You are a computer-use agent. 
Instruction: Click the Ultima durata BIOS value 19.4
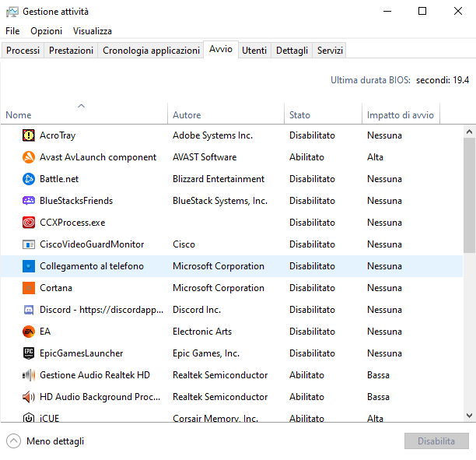tap(443, 80)
